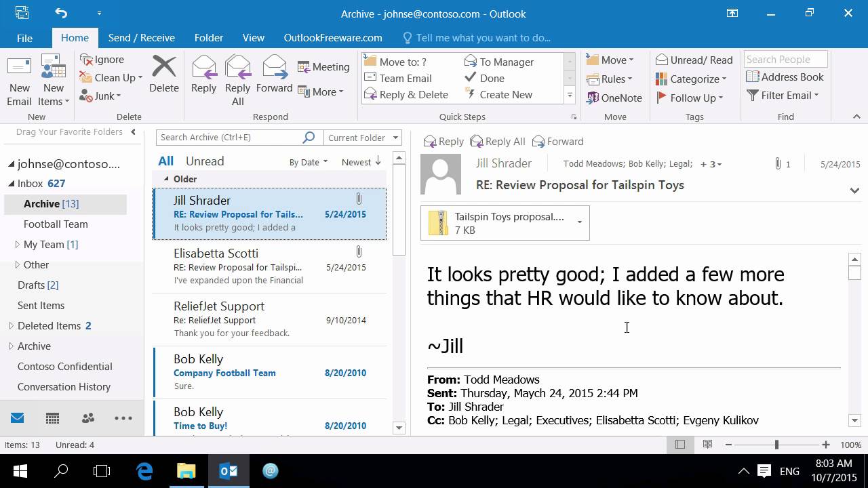Collapse the ribbon with the arrow
This screenshot has height=488, width=868.
point(856,117)
